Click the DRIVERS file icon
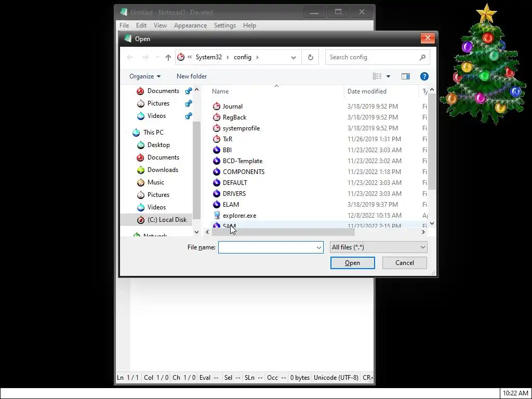The height and width of the screenshot is (399, 532). click(x=217, y=193)
